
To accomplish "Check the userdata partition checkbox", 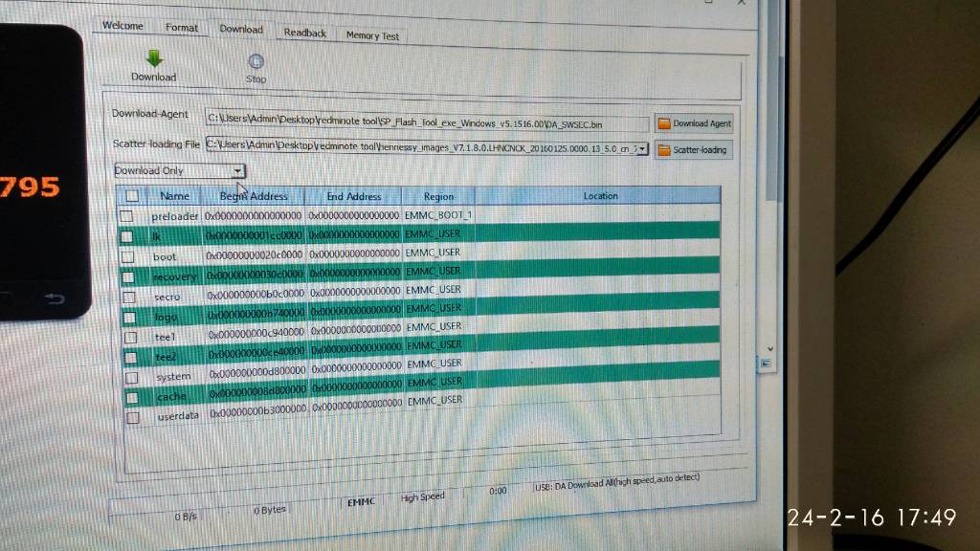I will 132,417.
